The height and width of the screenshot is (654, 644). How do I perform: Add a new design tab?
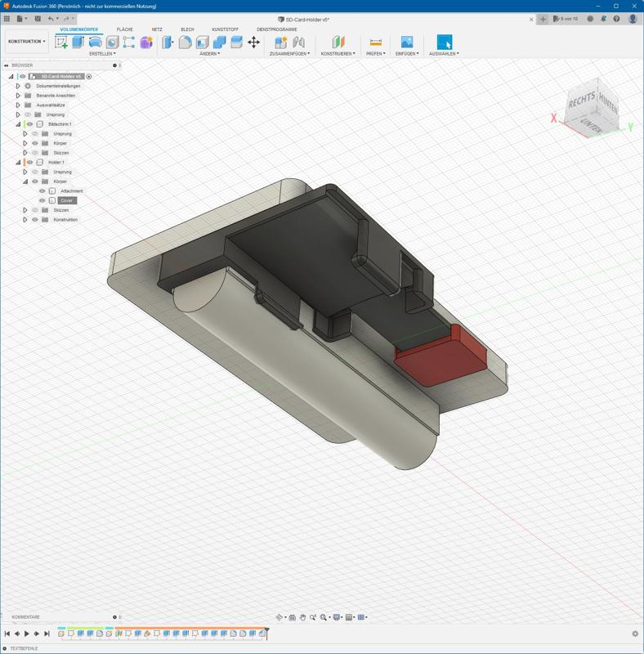pos(543,19)
